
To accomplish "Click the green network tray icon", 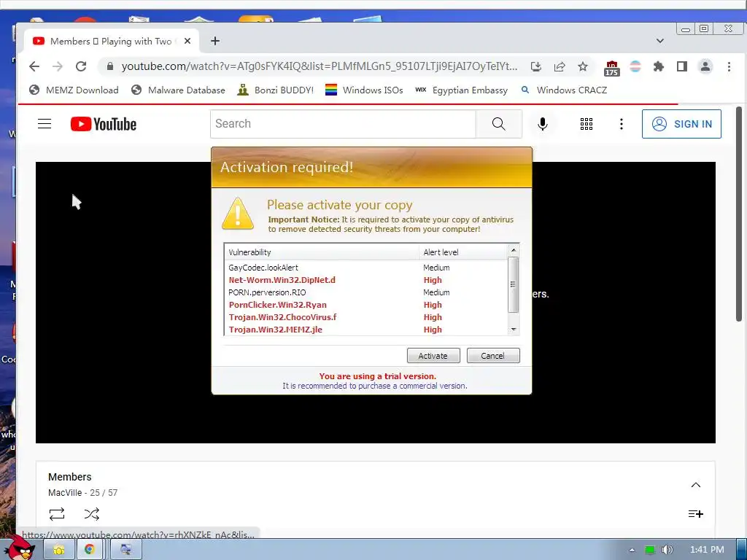I will 650,550.
